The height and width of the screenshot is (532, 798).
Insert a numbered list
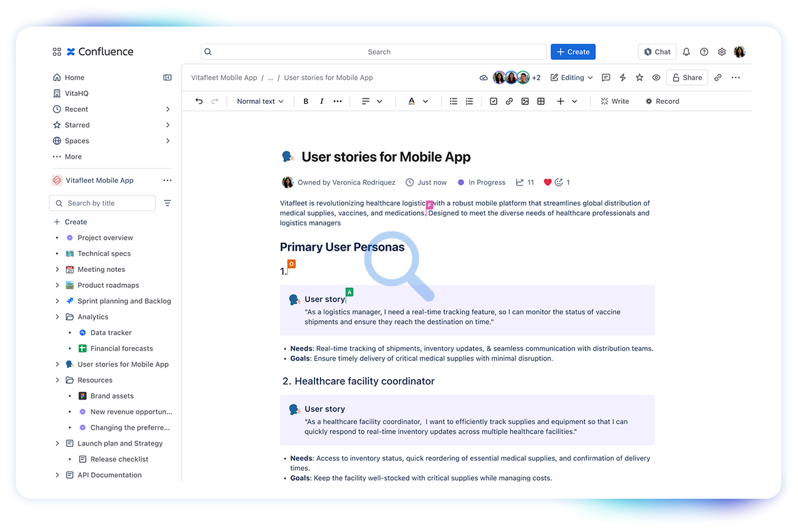[469, 102]
